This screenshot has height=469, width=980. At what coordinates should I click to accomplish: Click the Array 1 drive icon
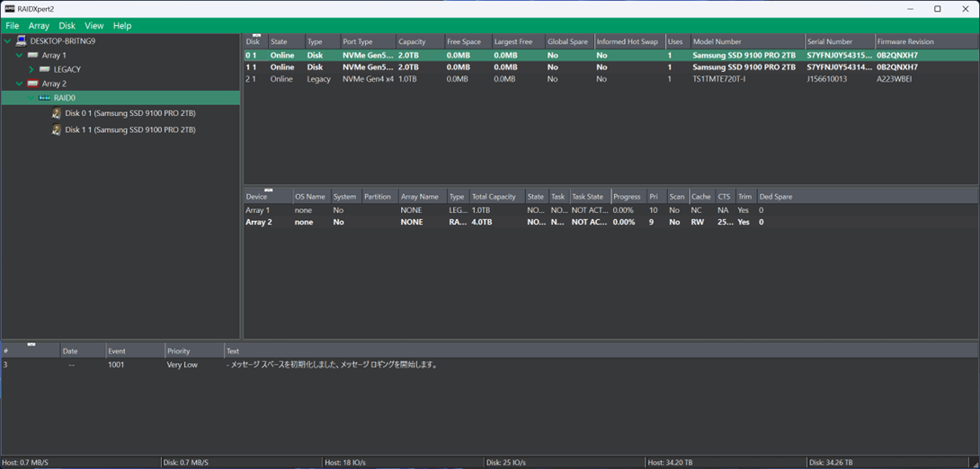[x=32, y=56]
